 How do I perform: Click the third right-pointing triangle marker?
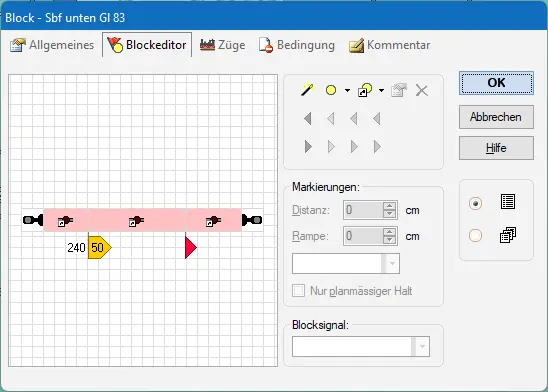(x=354, y=146)
